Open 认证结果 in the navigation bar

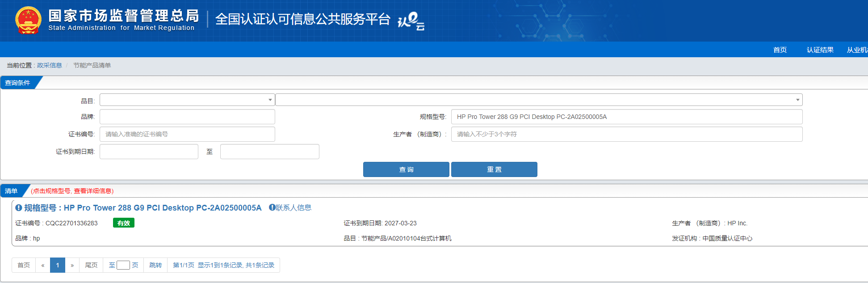click(x=820, y=50)
